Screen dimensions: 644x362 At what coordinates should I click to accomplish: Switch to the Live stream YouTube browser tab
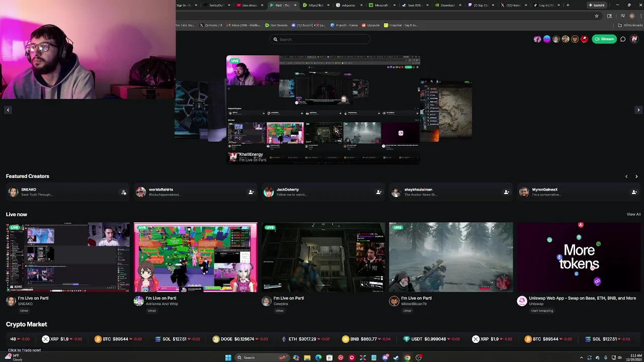point(250,5)
